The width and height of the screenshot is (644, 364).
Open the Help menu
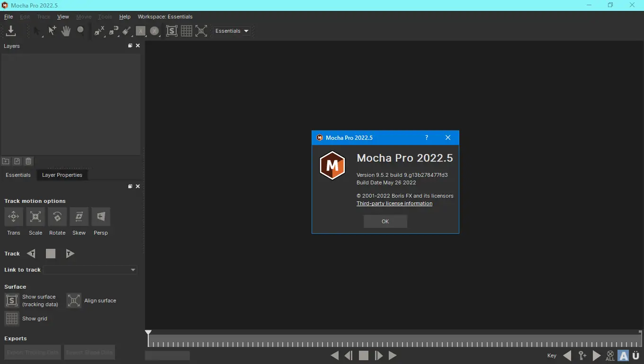(125, 17)
